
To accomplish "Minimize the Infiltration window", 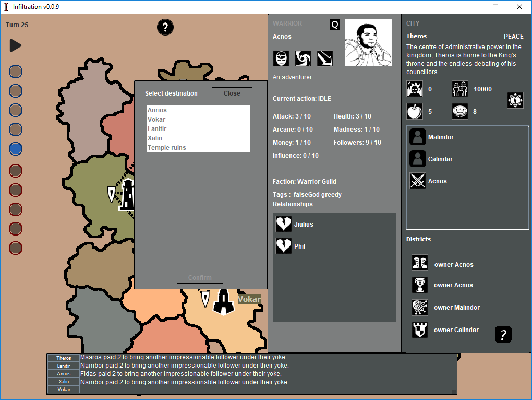I will point(473,7).
